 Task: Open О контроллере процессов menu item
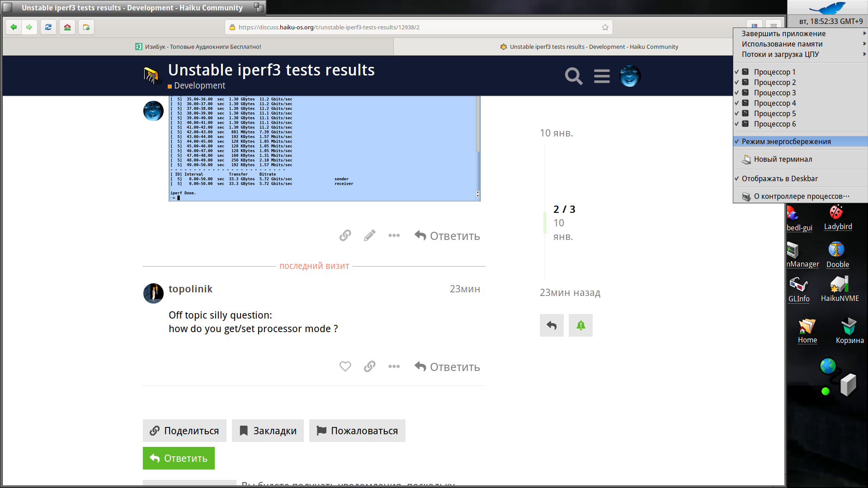[x=800, y=196]
